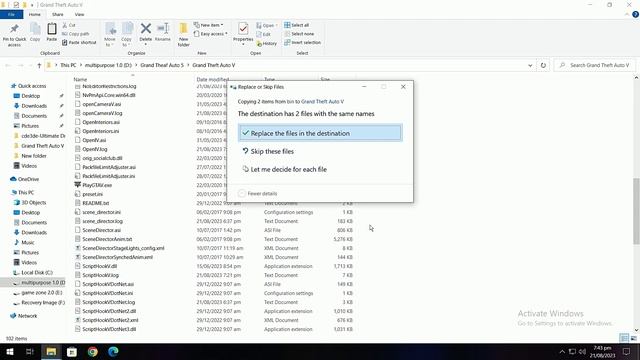
Task: Click Cut in the Clipboard group
Action: 69,25
